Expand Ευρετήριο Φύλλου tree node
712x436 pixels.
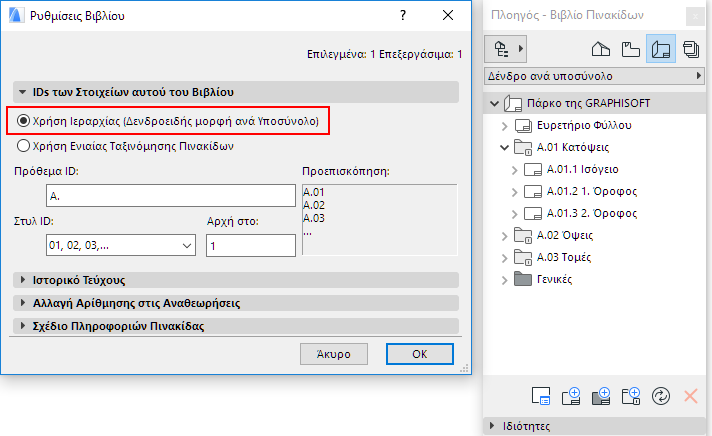coord(504,126)
